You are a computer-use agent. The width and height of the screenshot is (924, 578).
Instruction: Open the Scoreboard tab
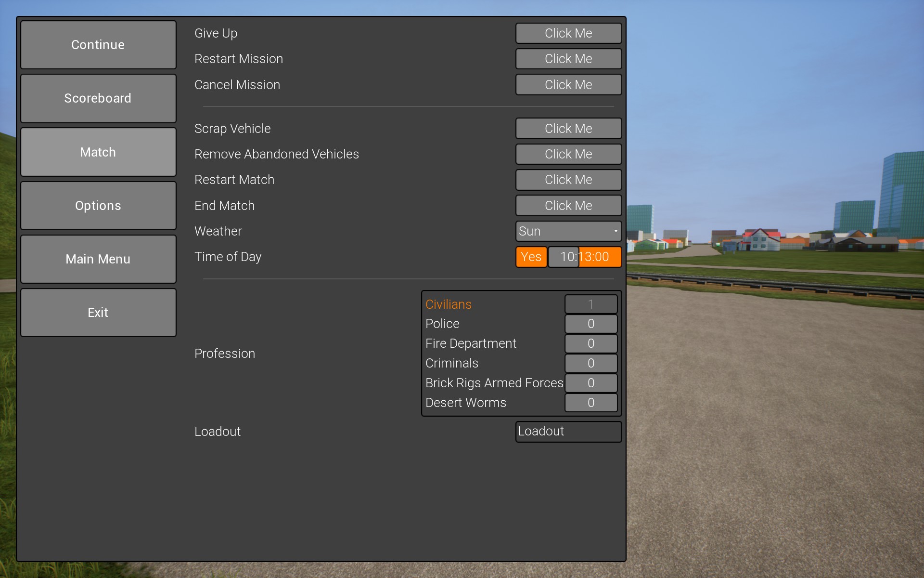[x=98, y=98]
